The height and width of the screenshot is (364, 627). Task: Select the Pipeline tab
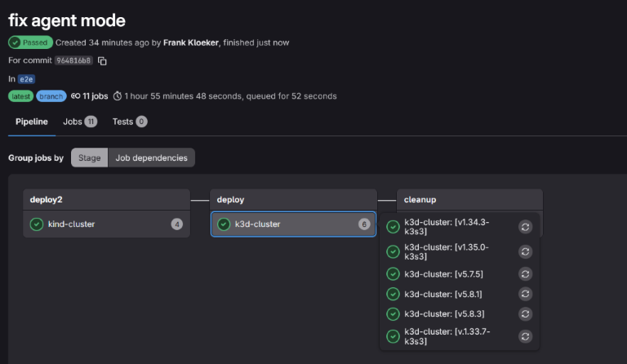(x=31, y=122)
